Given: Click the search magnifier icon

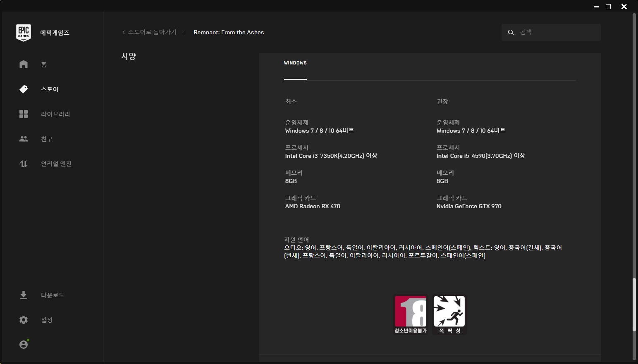Looking at the screenshot, I should click(x=511, y=32).
